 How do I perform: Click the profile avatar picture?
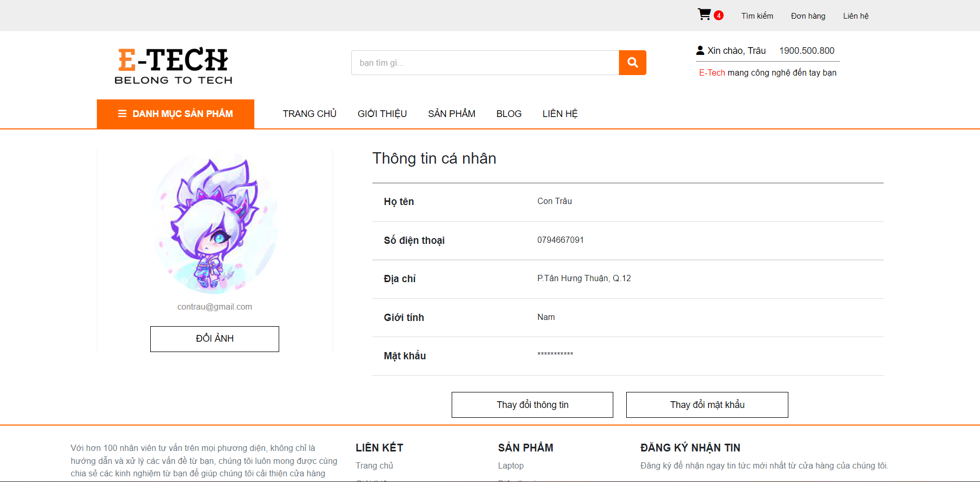tap(213, 225)
